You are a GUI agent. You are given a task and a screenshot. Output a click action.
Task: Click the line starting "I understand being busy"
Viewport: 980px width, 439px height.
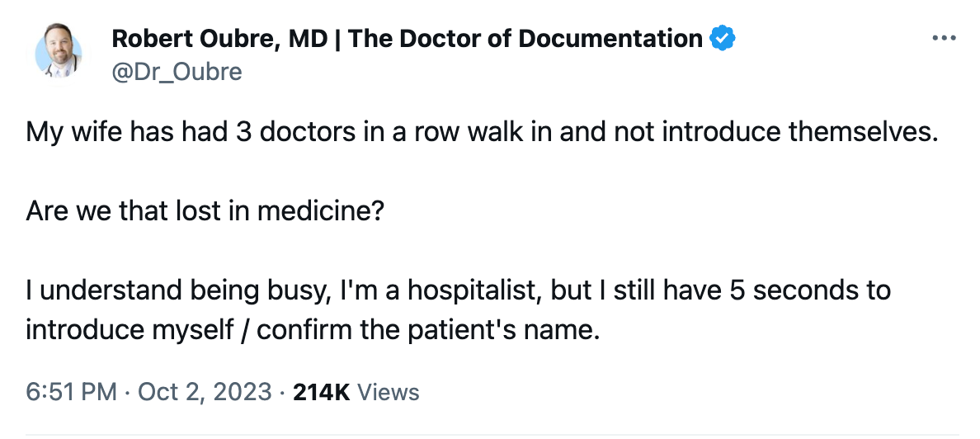click(458, 291)
